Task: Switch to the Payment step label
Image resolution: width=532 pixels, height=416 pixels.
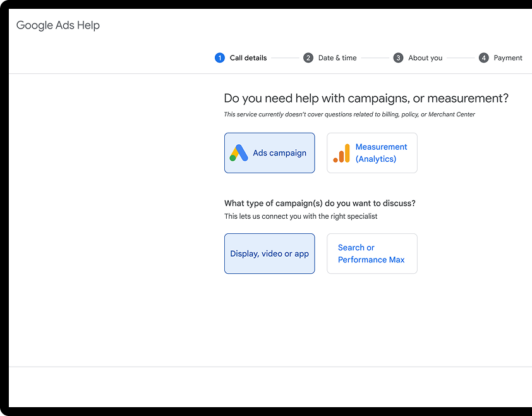Action: 507,58
